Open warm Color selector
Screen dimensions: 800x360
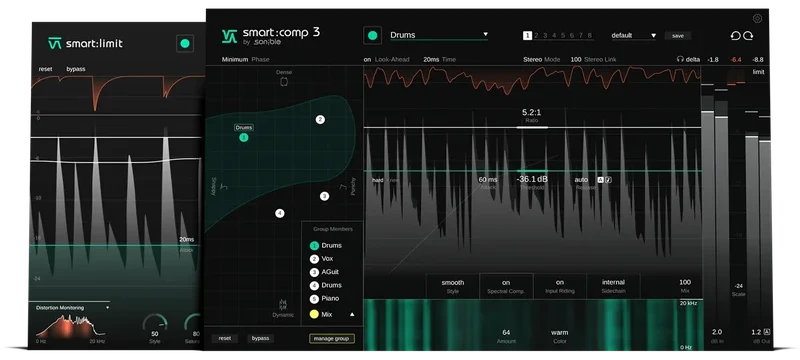click(x=560, y=336)
